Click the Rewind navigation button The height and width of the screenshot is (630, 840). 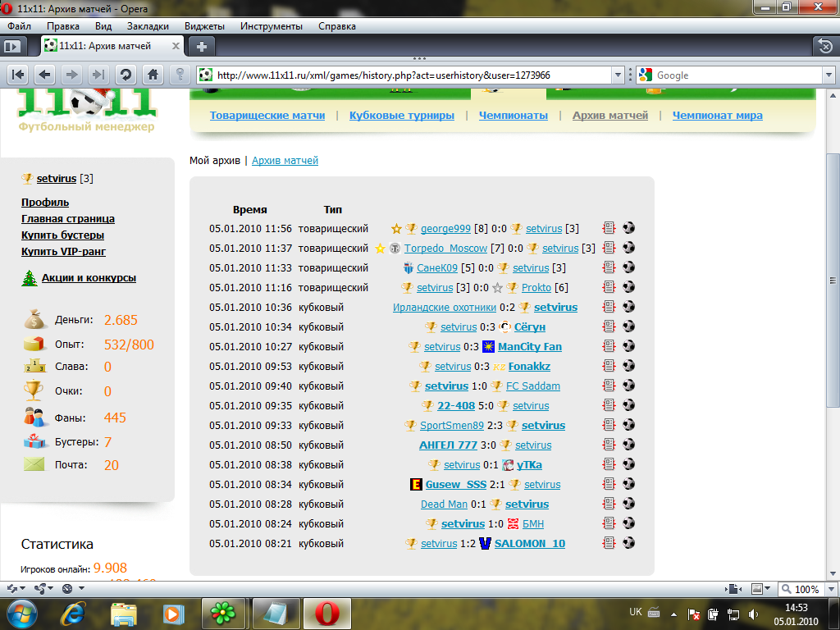click(18, 75)
